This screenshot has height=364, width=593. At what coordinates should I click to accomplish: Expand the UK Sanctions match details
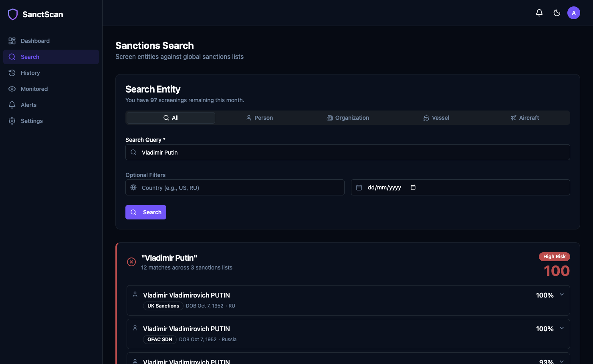(561, 294)
